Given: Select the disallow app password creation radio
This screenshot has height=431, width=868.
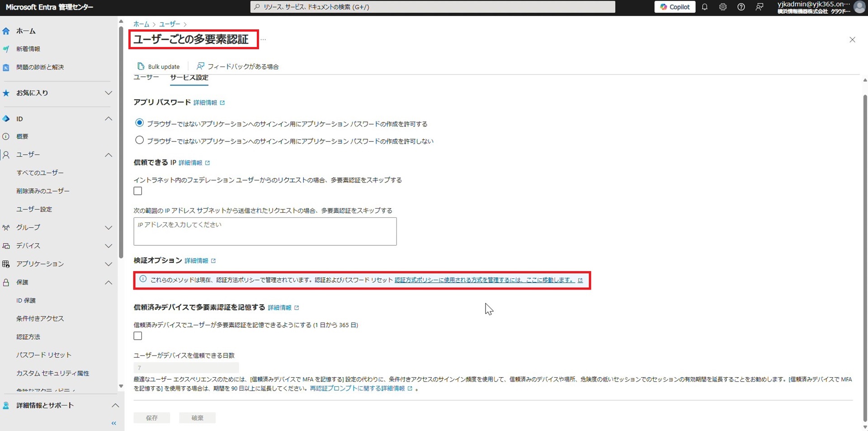Looking at the screenshot, I should pos(140,141).
